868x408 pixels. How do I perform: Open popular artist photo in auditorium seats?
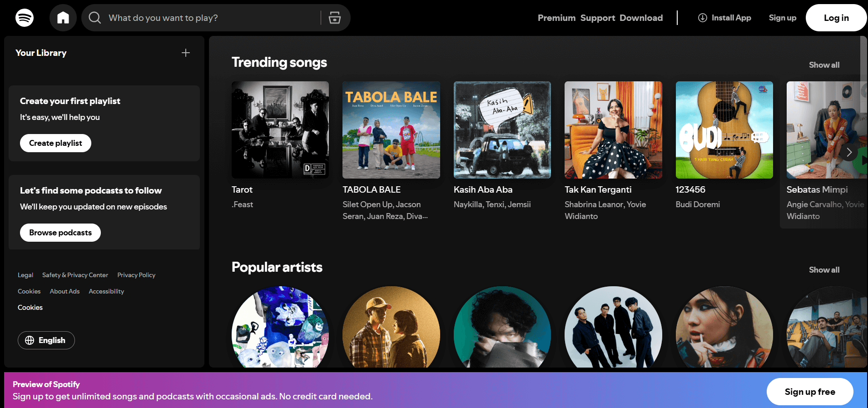[827, 327]
